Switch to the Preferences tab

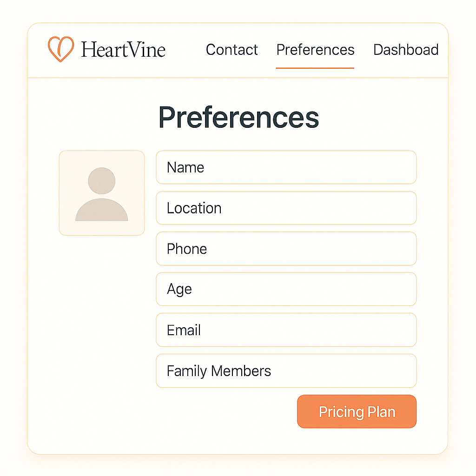(315, 50)
